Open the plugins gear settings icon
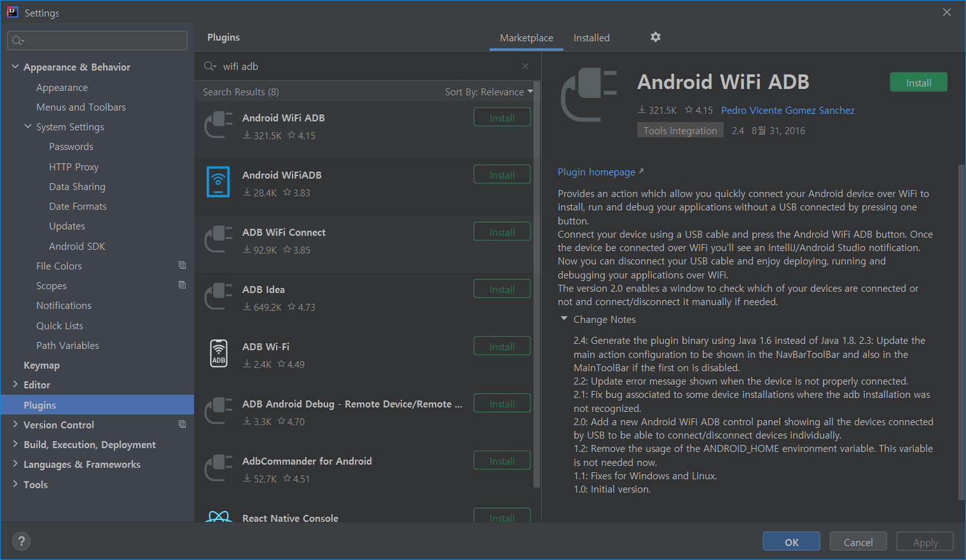 tap(656, 38)
